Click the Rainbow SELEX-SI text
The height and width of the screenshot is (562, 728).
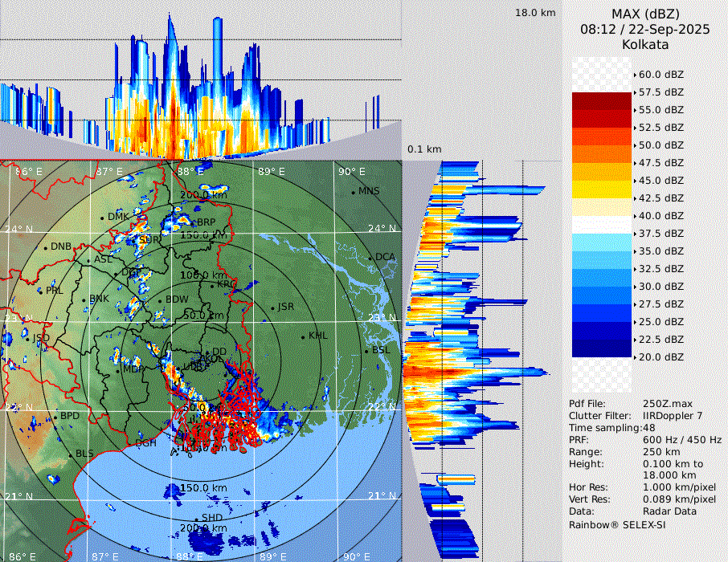[x=617, y=524]
